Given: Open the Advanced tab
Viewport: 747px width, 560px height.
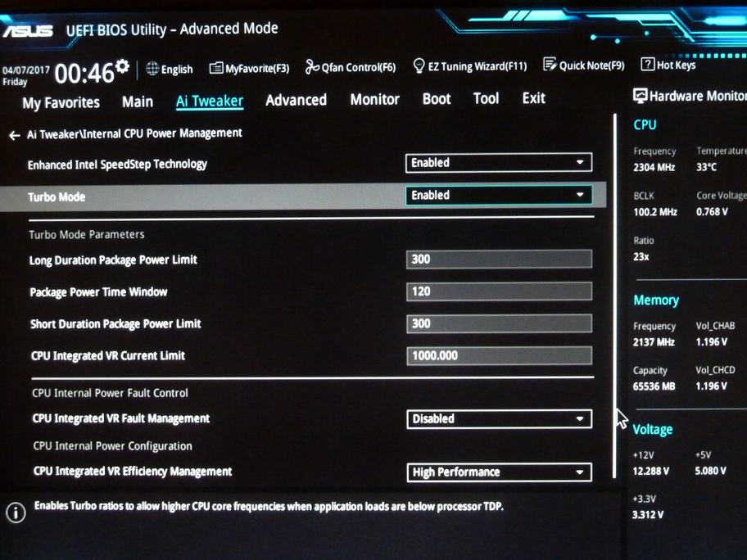Looking at the screenshot, I should click(297, 100).
